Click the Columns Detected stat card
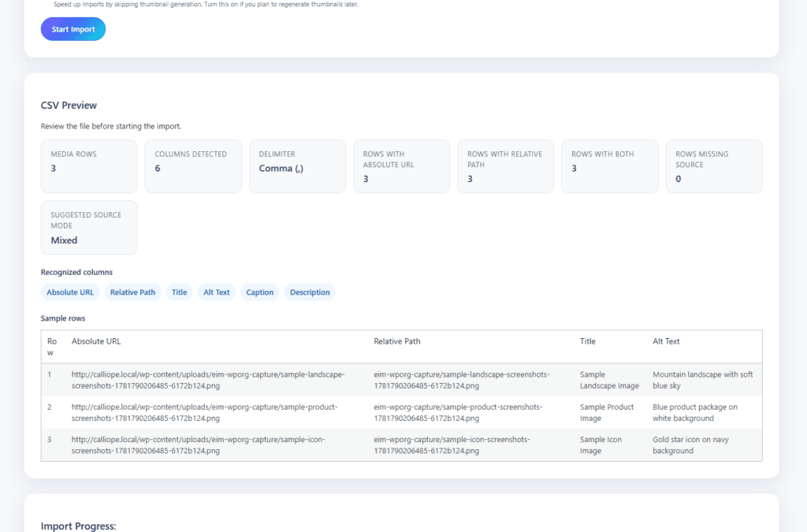807x532 pixels. (x=193, y=166)
